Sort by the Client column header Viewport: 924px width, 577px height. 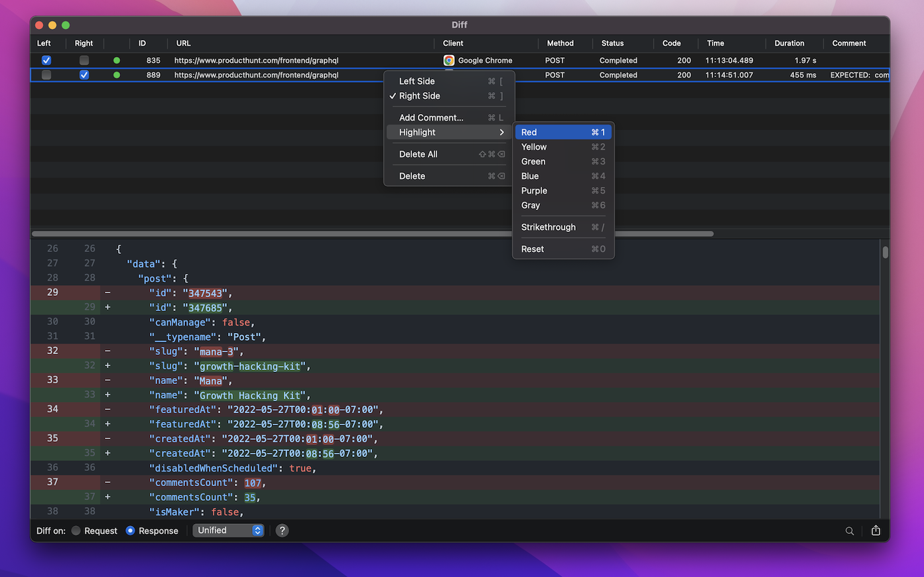(453, 43)
